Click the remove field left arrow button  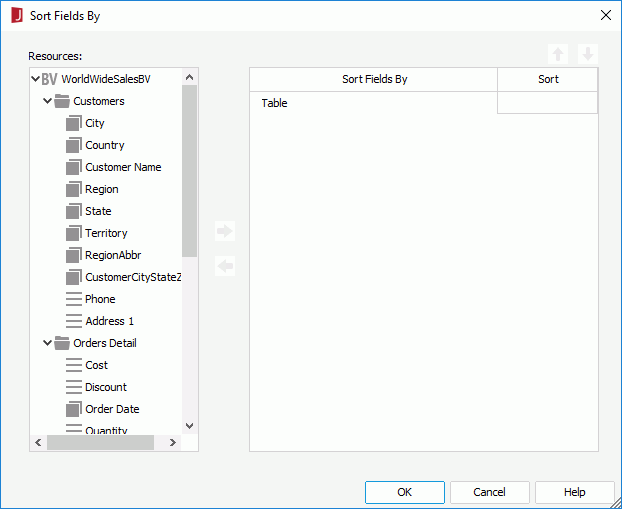coord(225,266)
